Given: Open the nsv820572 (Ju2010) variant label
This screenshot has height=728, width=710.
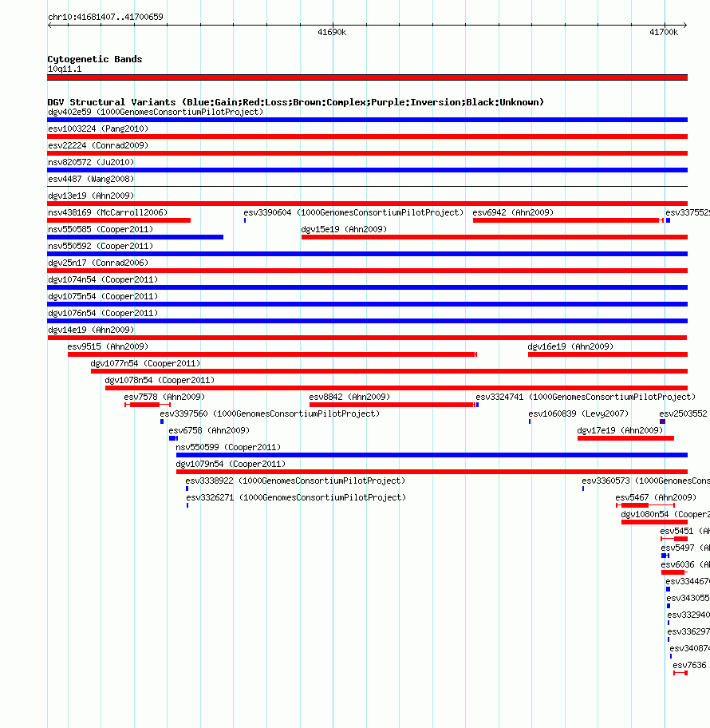Looking at the screenshot, I should click(91, 162).
